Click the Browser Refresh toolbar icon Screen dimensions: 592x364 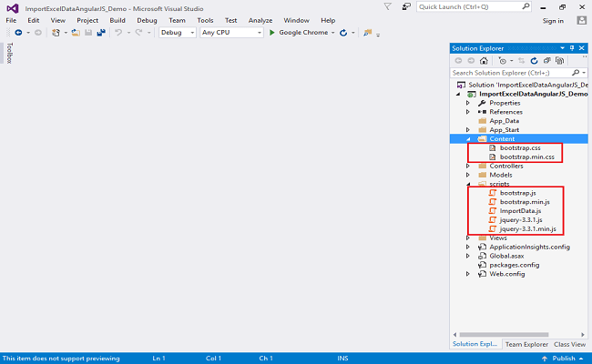tap(343, 33)
